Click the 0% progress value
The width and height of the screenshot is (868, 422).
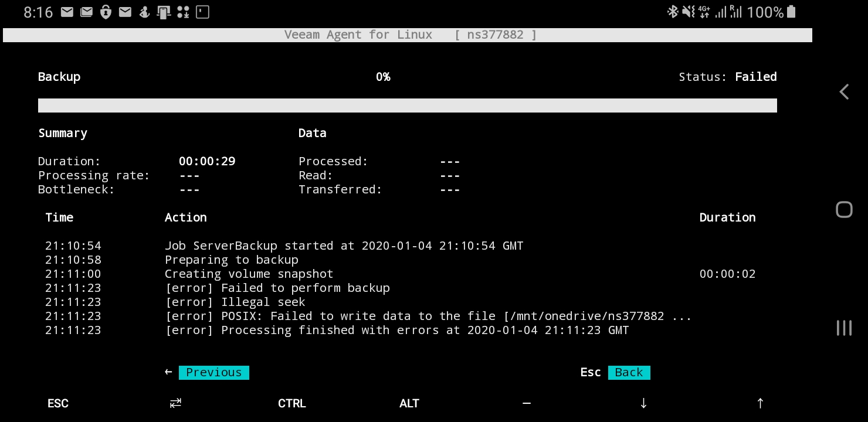(383, 77)
